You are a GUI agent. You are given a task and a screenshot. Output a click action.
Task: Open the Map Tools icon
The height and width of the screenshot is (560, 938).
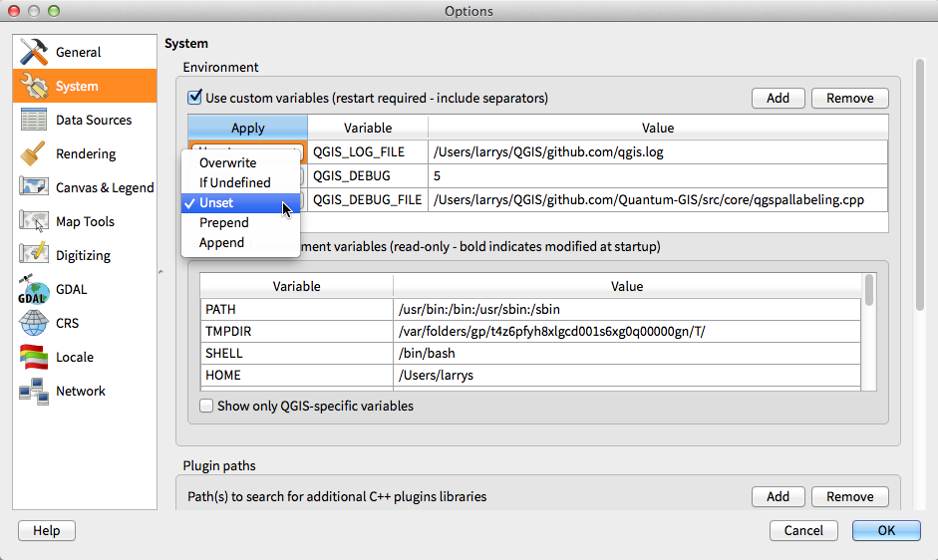pyautogui.click(x=34, y=221)
